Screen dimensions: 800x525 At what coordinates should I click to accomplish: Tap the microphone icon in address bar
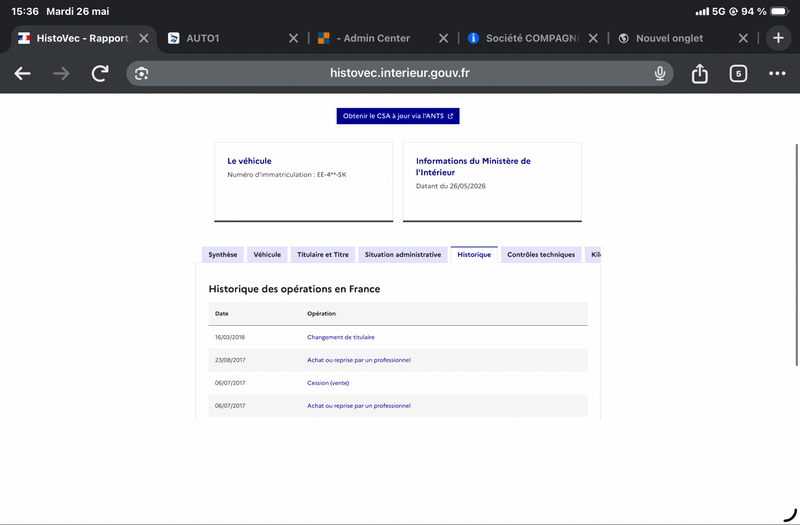click(660, 73)
